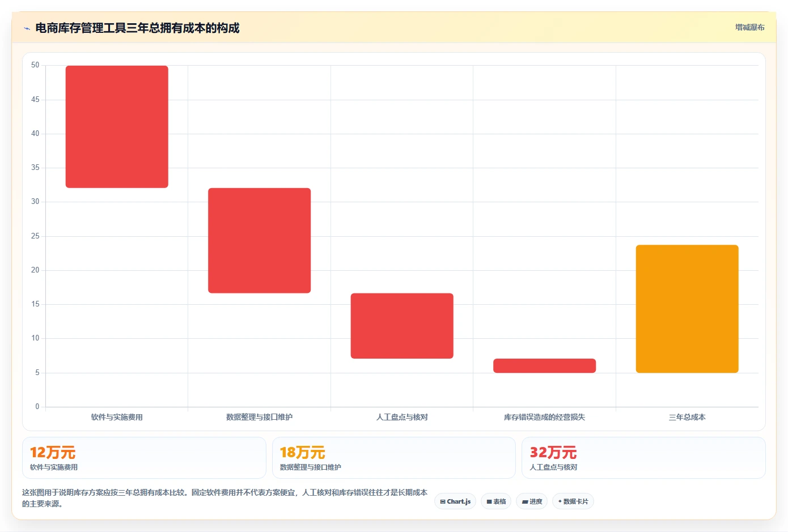This screenshot has height=532, width=788.
Task: Click the chart title 电商库存管理工具三年总拥有成本的构成
Action: [137, 28]
